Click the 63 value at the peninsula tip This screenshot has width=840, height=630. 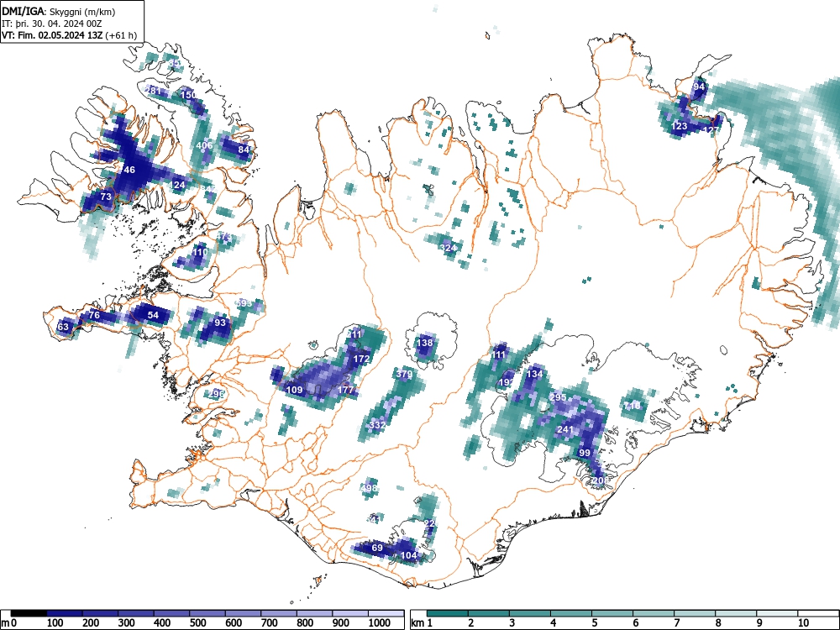63,327
